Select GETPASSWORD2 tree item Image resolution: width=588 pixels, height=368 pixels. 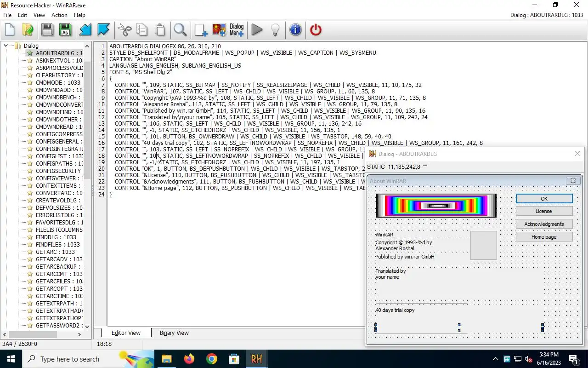tap(59, 326)
